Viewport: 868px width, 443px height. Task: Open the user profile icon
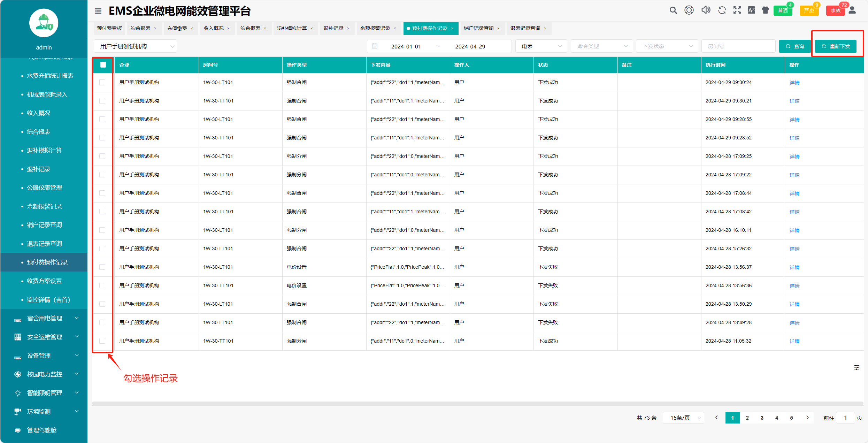click(852, 10)
